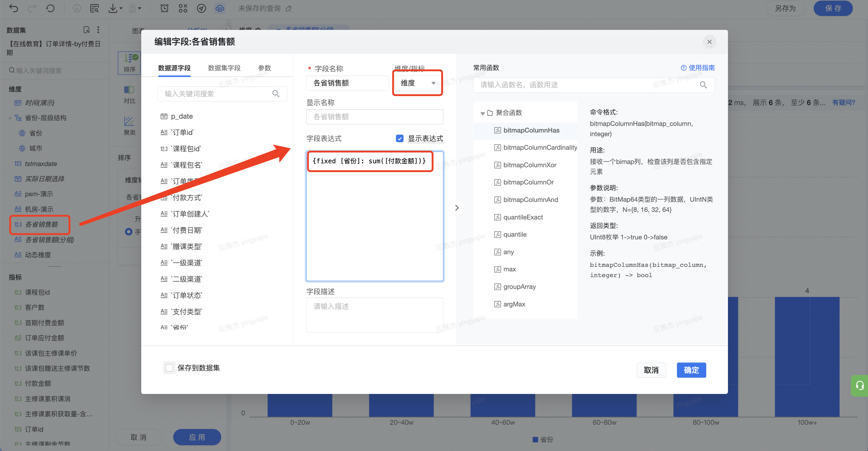Enable the 保存到数据集 checkbox

(170, 368)
